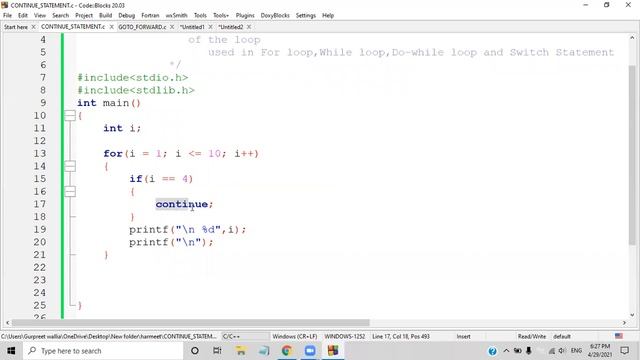Close the *Untitled2 tab
The height and width of the screenshot is (360, 640).
pyautogui.click(x=249, y=27)
